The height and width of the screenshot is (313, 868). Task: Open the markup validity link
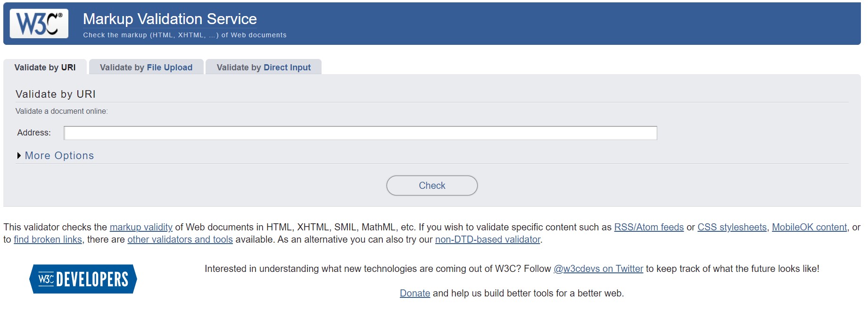tap(141, 227)
